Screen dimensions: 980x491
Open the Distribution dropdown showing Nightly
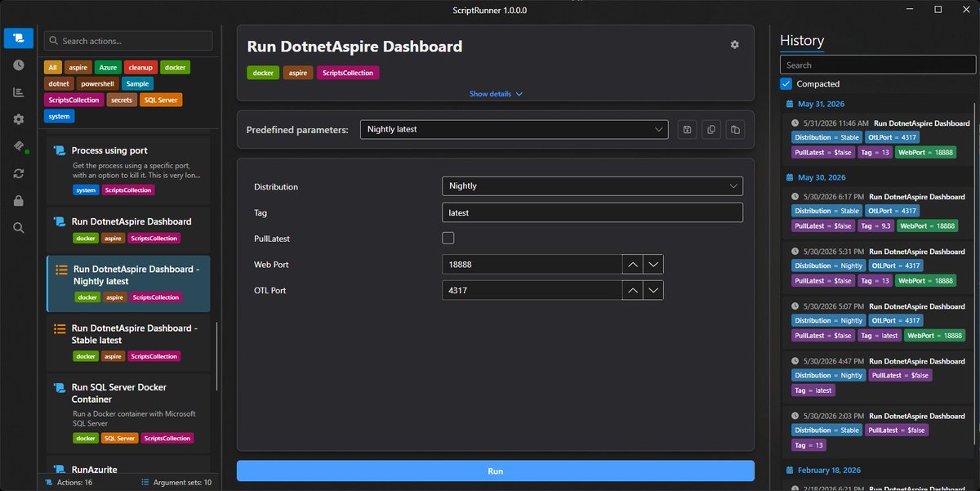(x=592, y=186)
